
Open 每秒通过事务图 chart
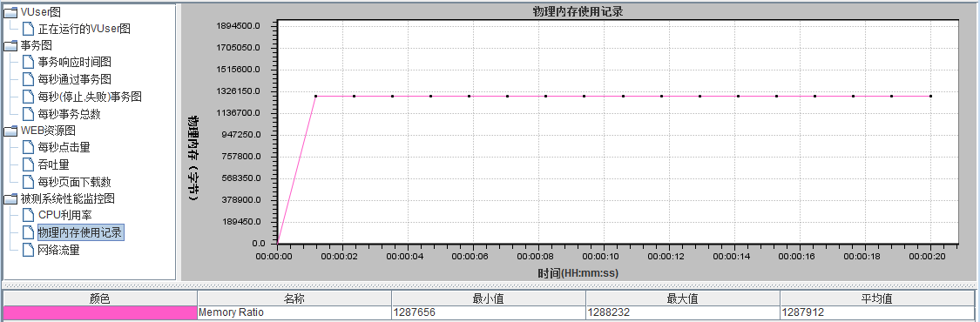coord(74,79)
